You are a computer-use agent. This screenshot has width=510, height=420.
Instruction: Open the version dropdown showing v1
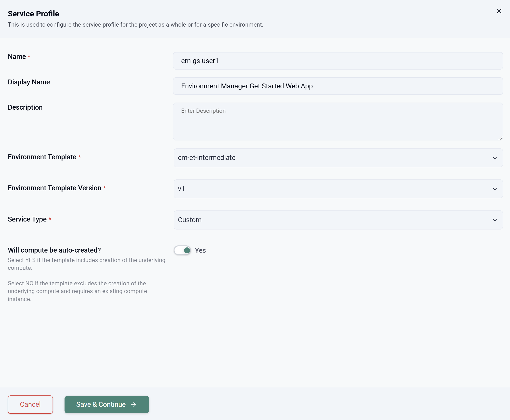pos(338,189)
